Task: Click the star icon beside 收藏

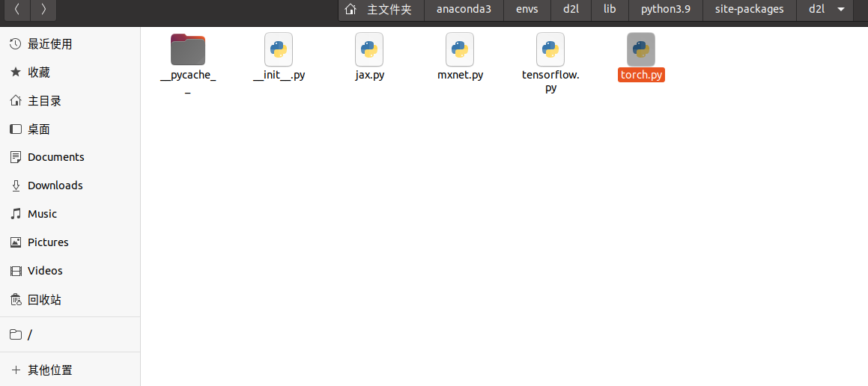Action: 16,73
